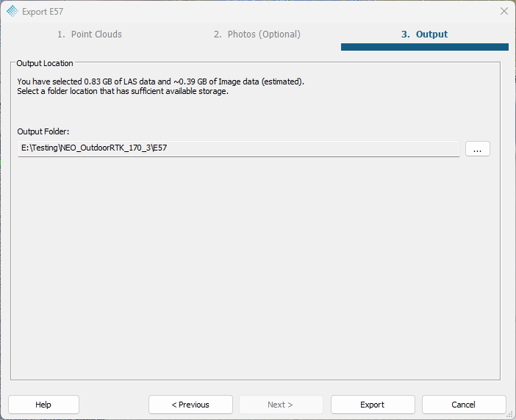Close the Export E57 dialog

click(x=504, y=11)
